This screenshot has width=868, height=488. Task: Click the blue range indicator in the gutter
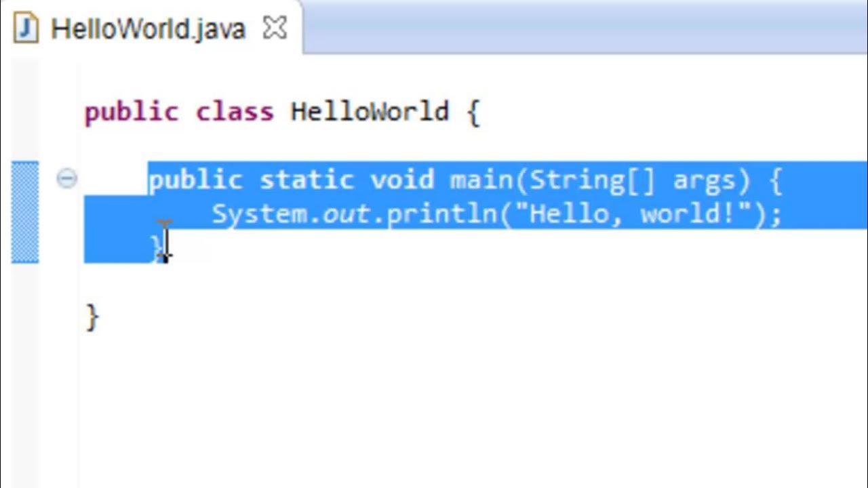tap(25, 212)
